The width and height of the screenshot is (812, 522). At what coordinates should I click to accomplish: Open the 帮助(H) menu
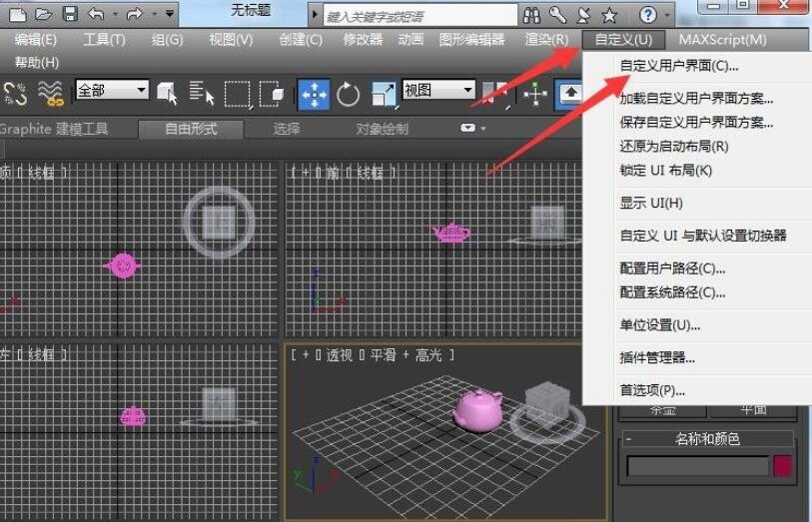tap(37, 63)
